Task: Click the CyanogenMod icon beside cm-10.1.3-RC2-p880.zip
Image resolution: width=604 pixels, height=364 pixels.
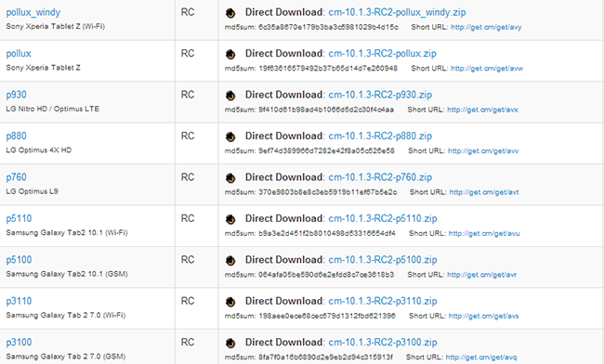Action: [x=230, y=136]
